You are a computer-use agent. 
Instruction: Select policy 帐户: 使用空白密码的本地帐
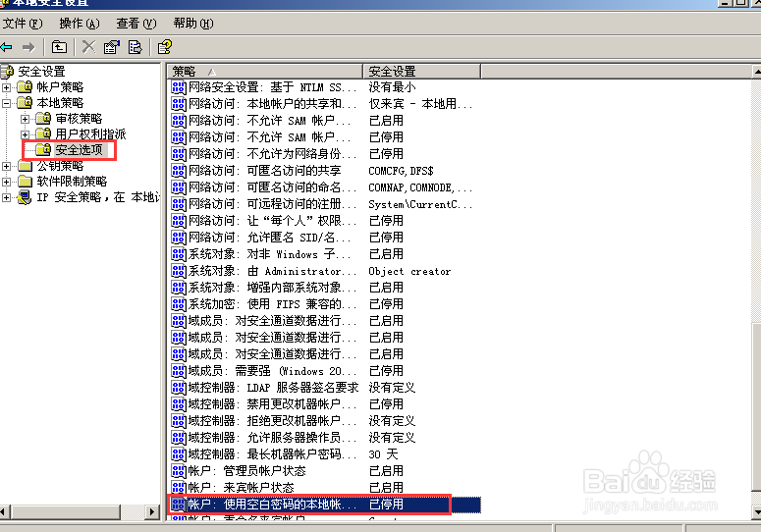[x=272, y=505]
